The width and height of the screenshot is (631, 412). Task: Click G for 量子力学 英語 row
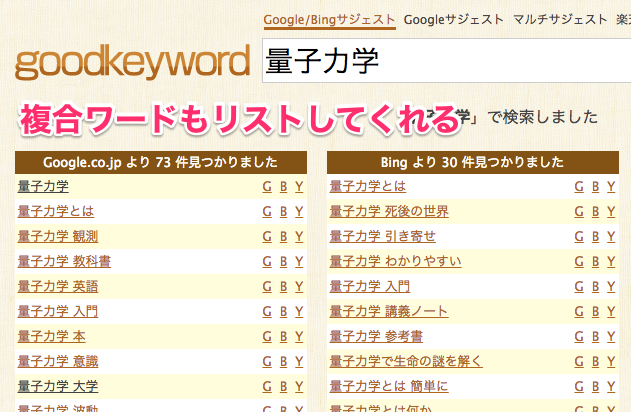267,286
